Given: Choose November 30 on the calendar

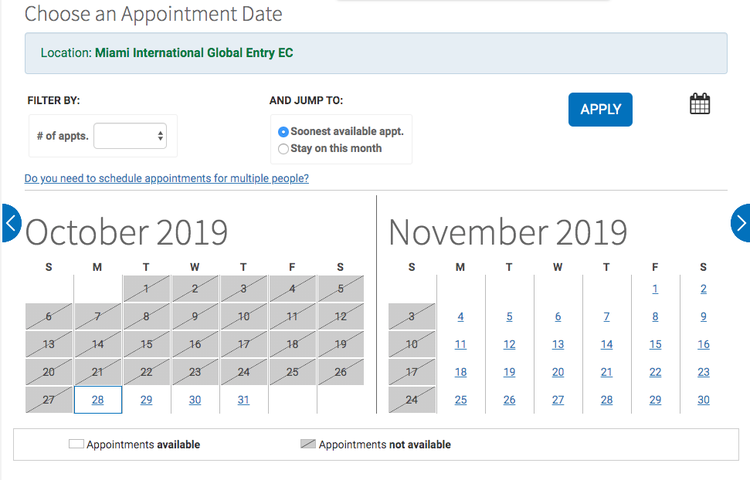Looking at the screenshot, I should pos(704,400).
